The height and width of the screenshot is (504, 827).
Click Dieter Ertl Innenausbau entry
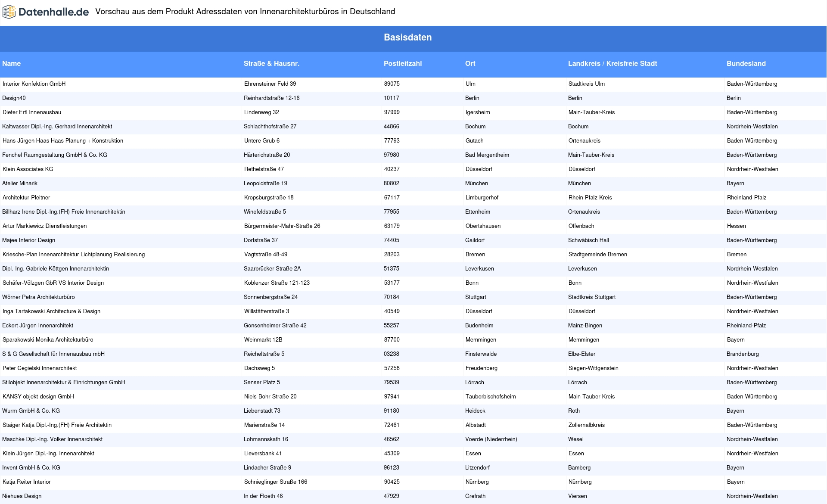(32, 112)
